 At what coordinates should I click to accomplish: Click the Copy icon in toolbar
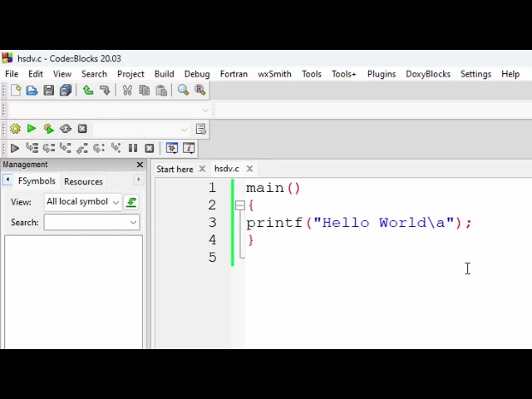[145, 91]
